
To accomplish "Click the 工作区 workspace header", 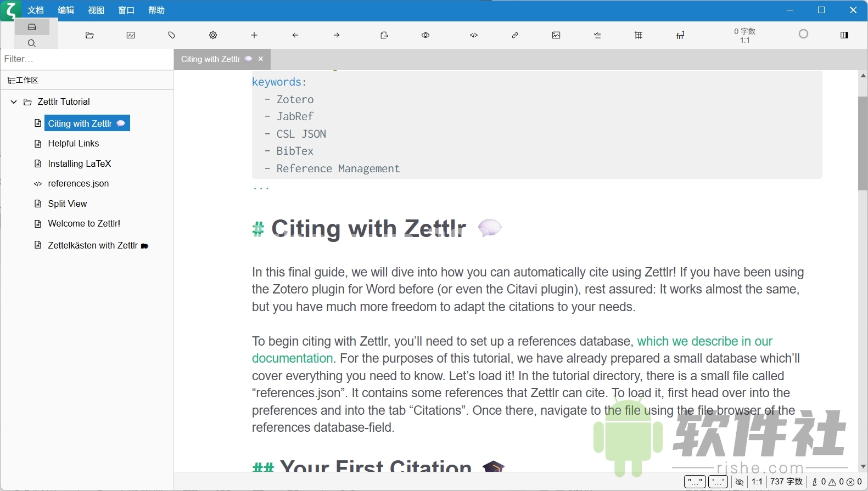I will pos(23,80).
